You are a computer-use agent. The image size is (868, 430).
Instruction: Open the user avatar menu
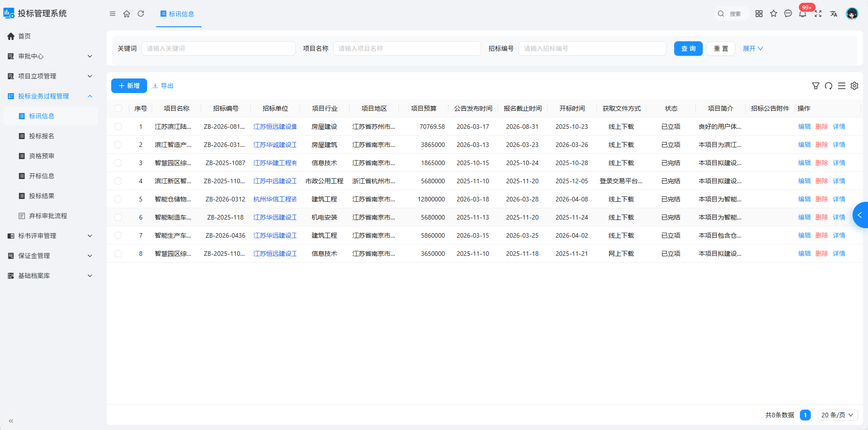pyautogui.click(x=852, y=14)
